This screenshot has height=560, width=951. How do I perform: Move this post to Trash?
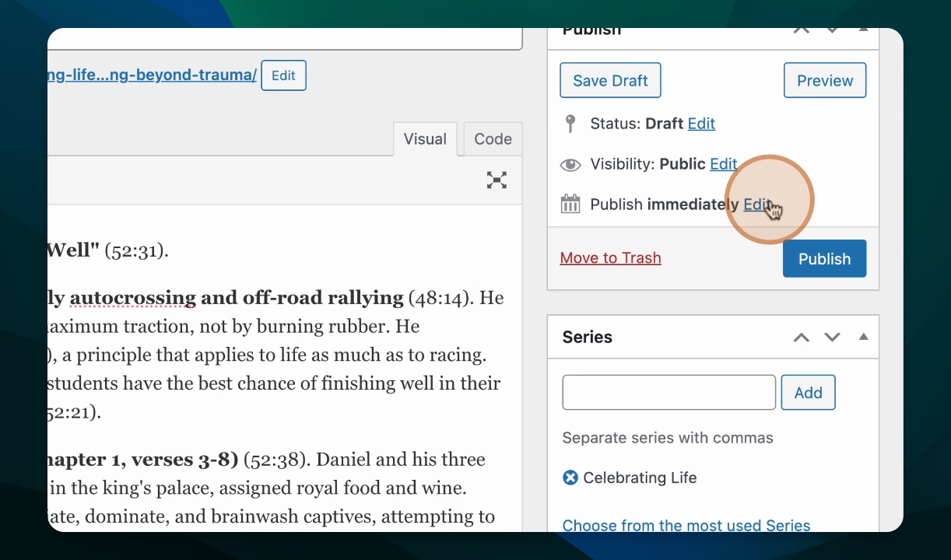point(610,258)
